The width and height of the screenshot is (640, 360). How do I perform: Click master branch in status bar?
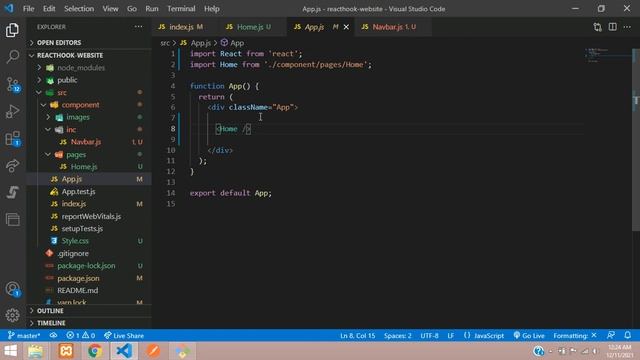tap(24, 336)
